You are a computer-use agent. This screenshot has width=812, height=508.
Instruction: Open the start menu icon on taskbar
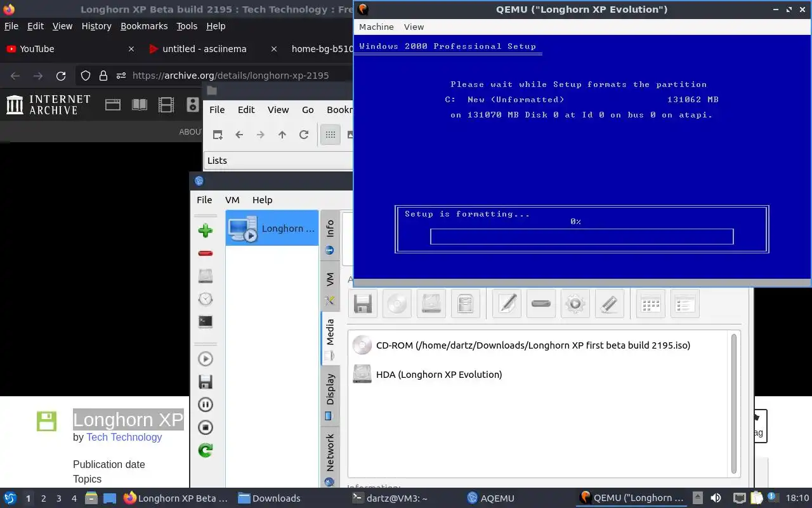(x=10, y=498)
